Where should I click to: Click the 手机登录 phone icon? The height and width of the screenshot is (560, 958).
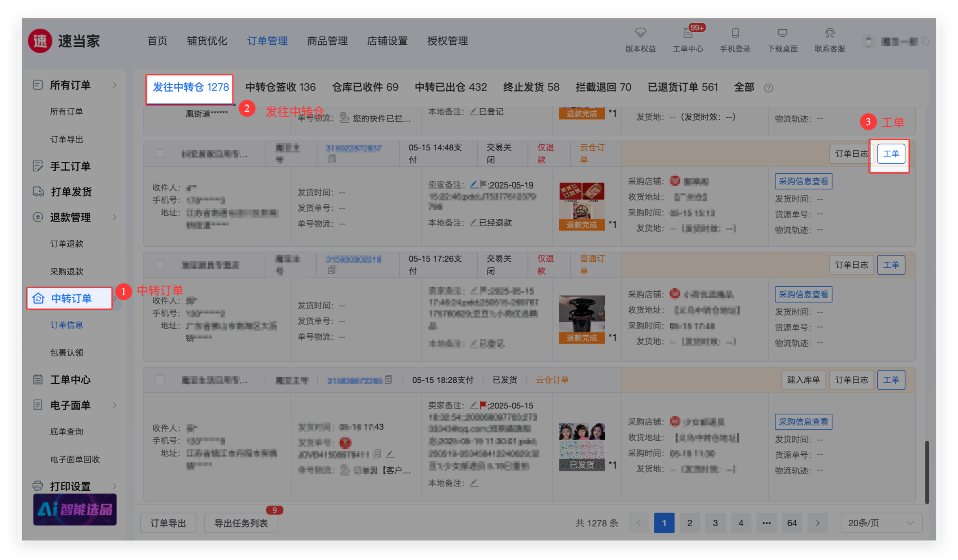point(735,33)
